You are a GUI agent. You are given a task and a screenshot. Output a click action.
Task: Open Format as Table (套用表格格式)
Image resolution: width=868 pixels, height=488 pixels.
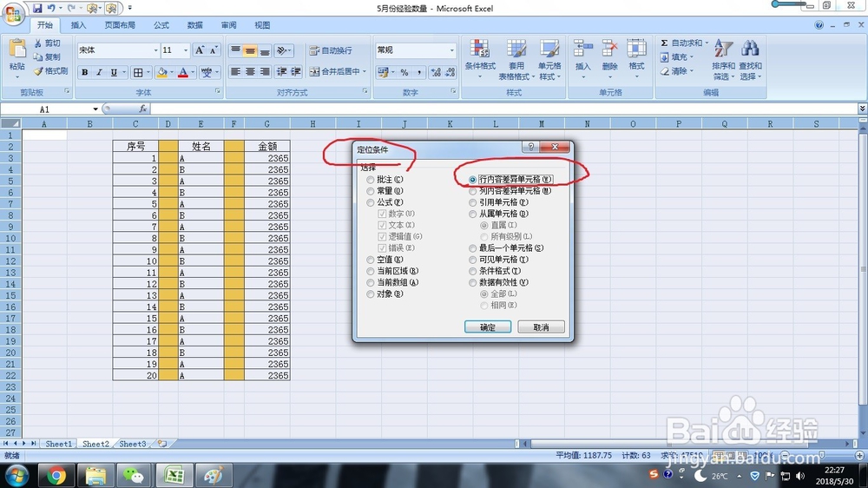[x=516, y=60]
